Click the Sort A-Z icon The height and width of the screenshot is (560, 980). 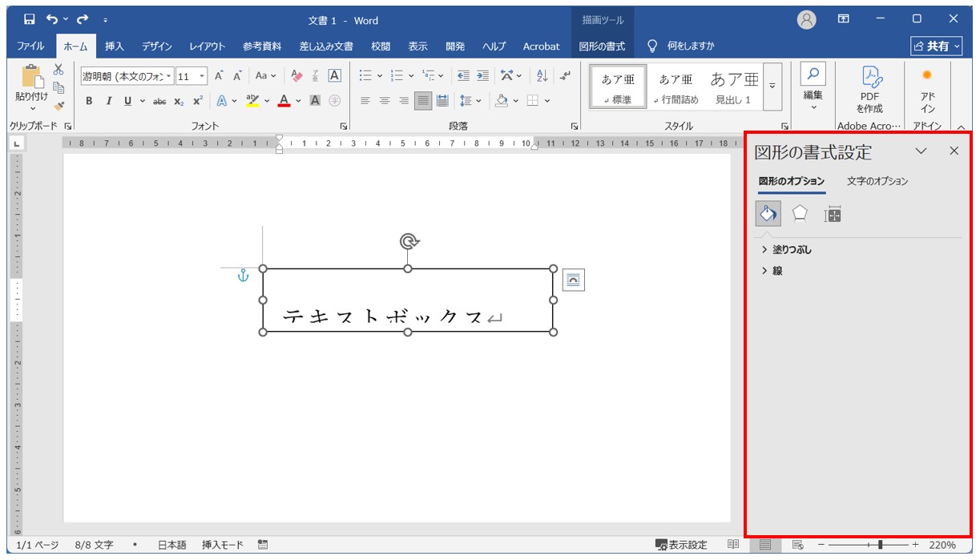[542, 76]
